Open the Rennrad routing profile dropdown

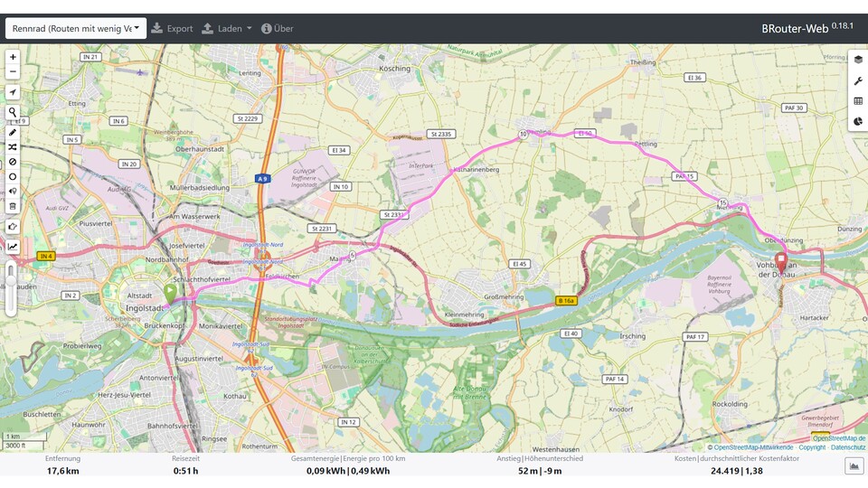[x=76, y=28]
